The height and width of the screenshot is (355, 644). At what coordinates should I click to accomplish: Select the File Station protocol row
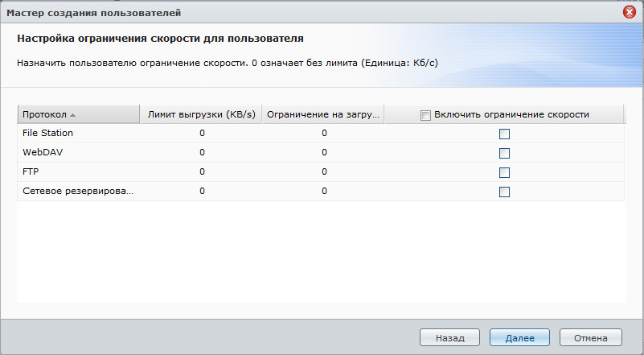coord(48,133)
